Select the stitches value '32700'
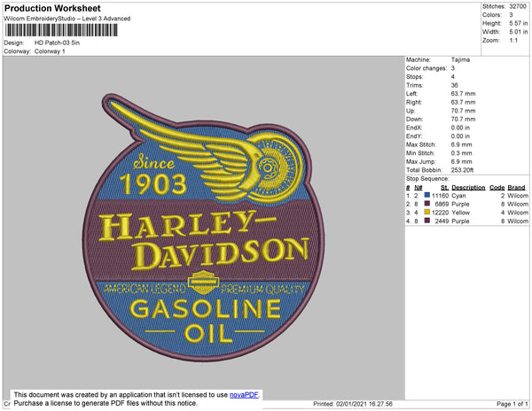The image size is (532, 411). [518, 6]
